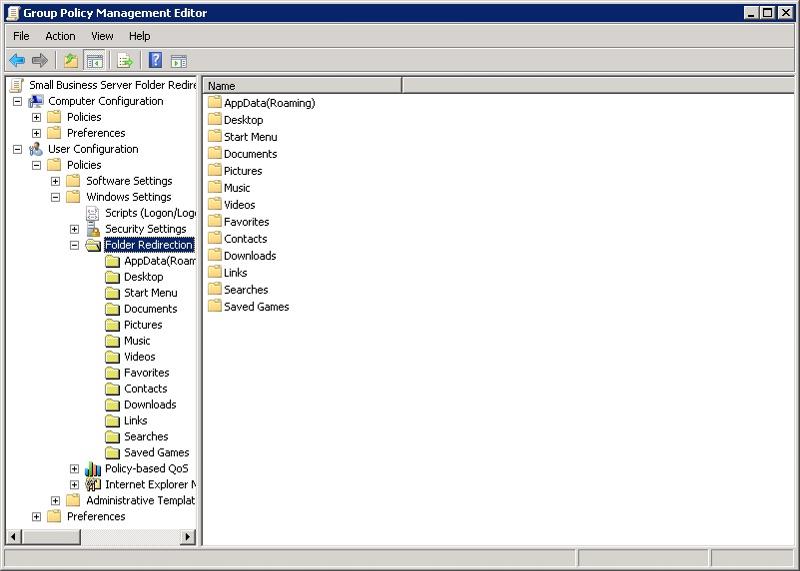This screenshot has width=800, height=571.
Task: Select Favorites in the tree pane
Action: tap(146, 373)
